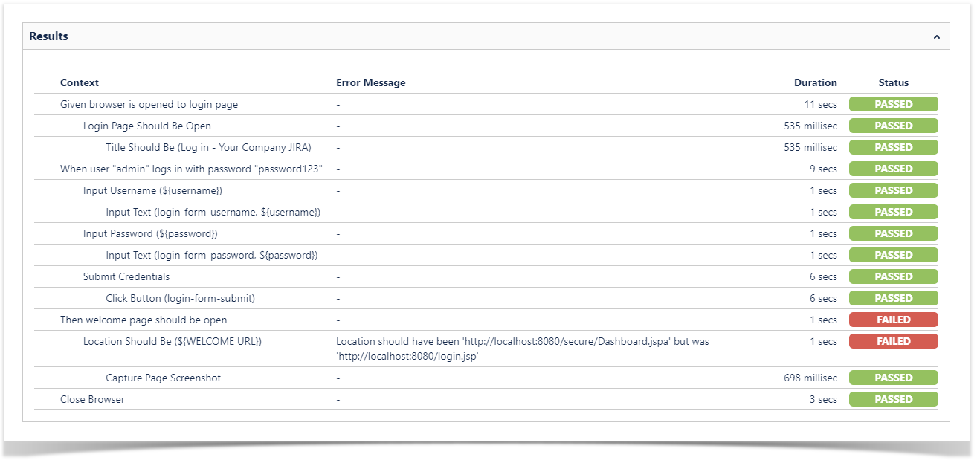Select 'Input Text (login-form-password, ${password})' step

(212, 255)
